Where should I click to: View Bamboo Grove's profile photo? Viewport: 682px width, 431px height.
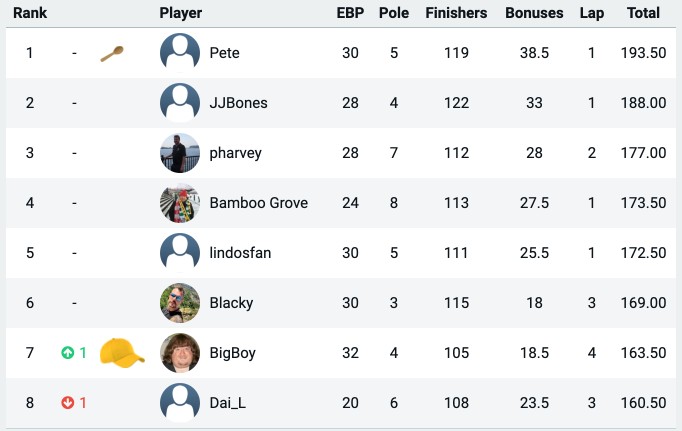tap(180, 203)
